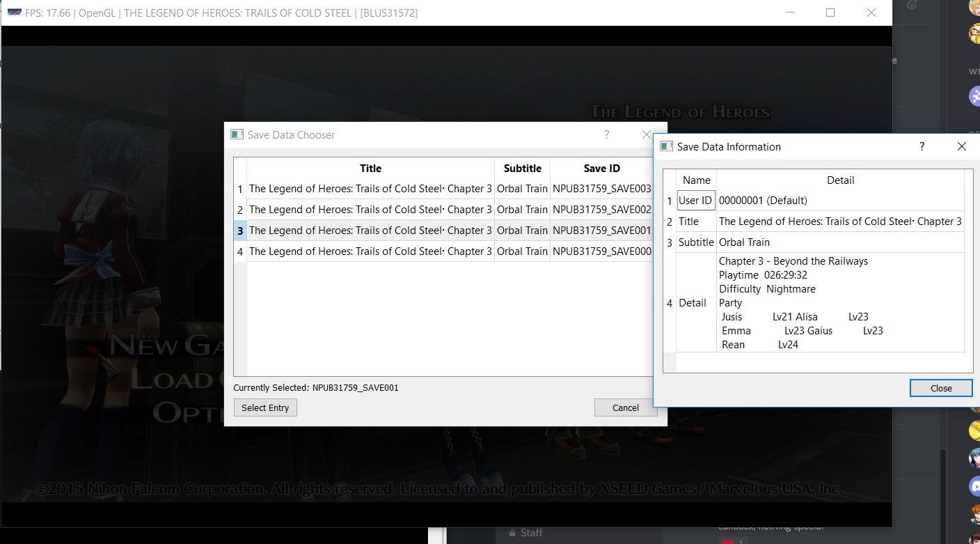Select save entry NPUB31759_SAVE003
The width and height of the screenshot is (980, 544).
[601, 189]
